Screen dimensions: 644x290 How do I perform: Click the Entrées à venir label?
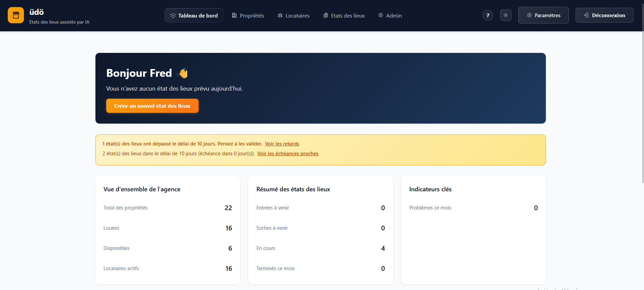coord(272,208)
